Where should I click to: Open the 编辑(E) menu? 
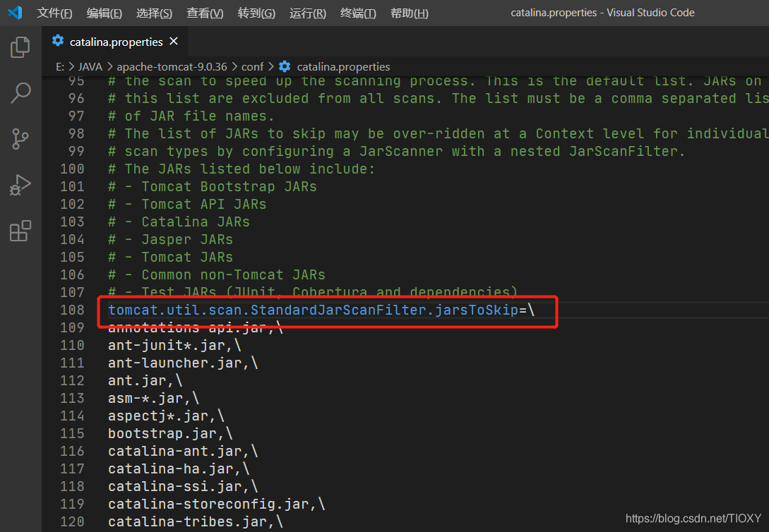click(104, 13)
